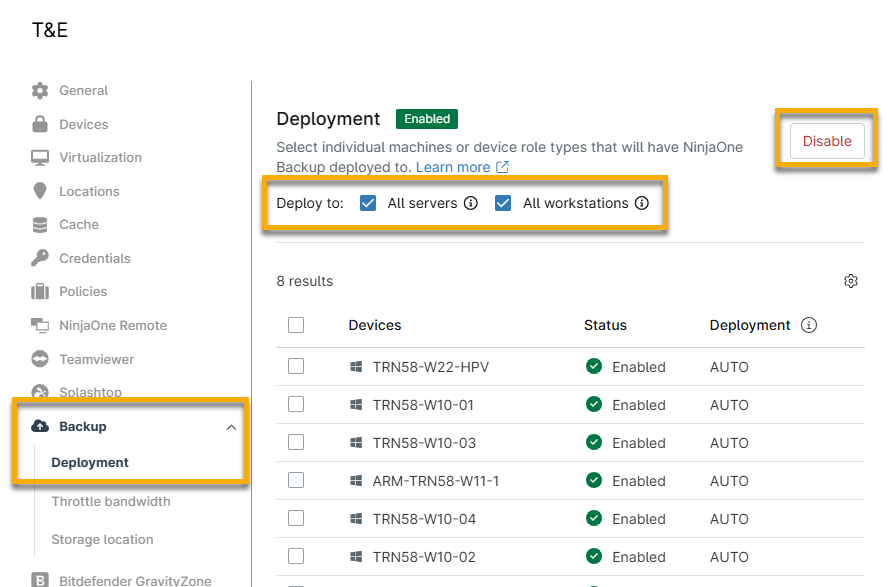Click the Cache database icon

point(40,225)
